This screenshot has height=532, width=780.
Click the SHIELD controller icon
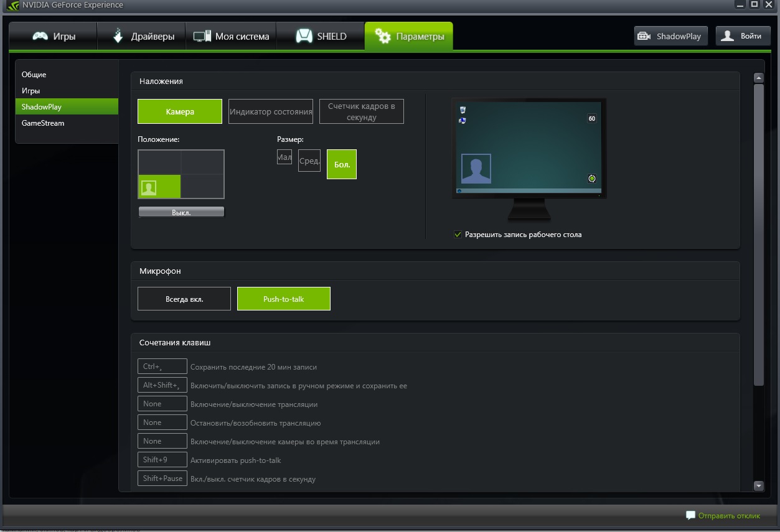coord(304,36)
